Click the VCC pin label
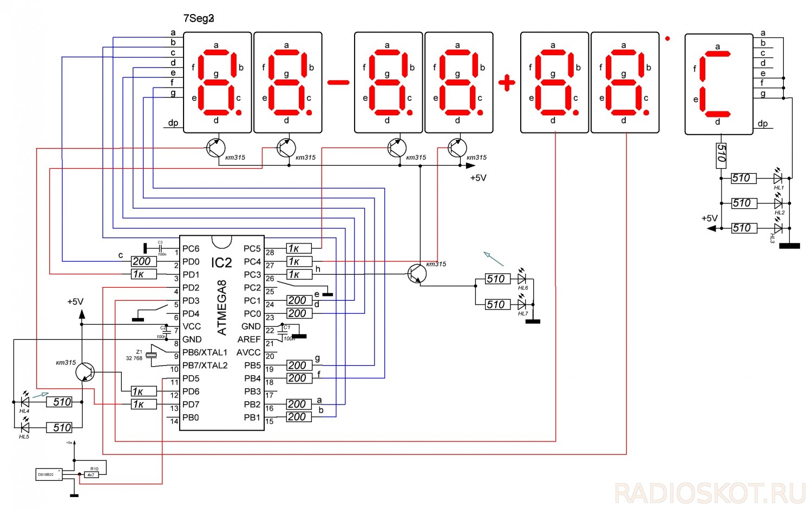Screen dimensions: 812x509 click(192, 326)
